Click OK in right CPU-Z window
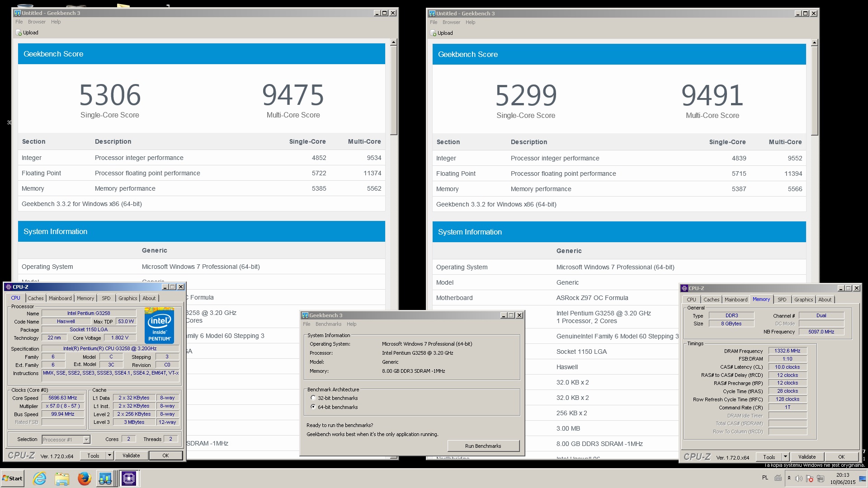 tap(841, 457)
